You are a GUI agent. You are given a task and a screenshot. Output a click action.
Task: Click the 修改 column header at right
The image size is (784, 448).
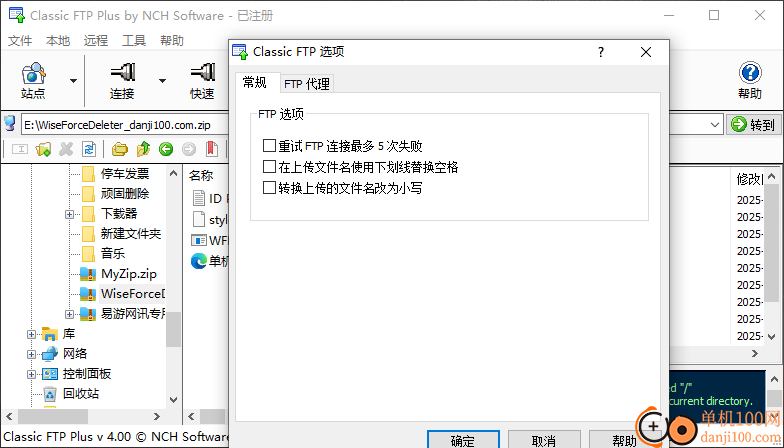tap(748, 178)
